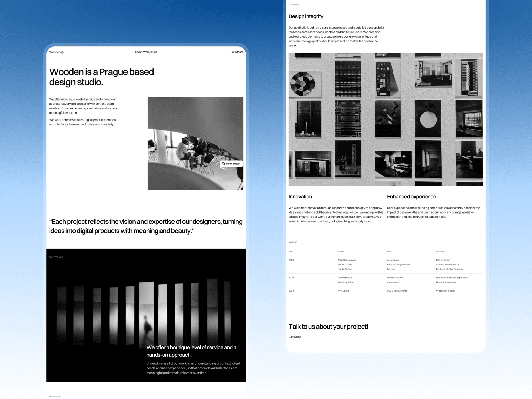Click the Enhanced experience heading
532x399 pixels.
[x=411, y=197]
